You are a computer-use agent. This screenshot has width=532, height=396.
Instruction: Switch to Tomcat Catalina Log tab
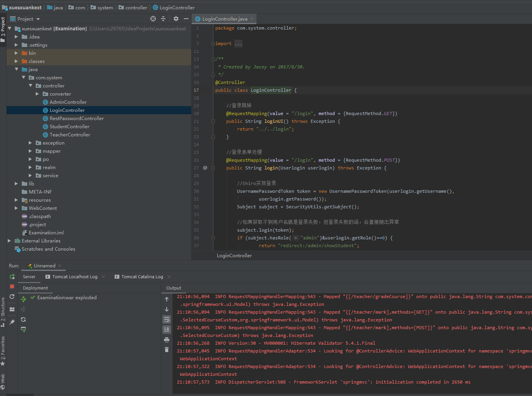pos(142,277)
